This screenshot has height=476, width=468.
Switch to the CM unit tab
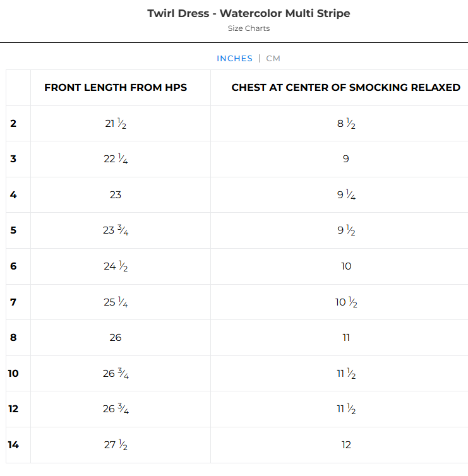coord(273,59)
